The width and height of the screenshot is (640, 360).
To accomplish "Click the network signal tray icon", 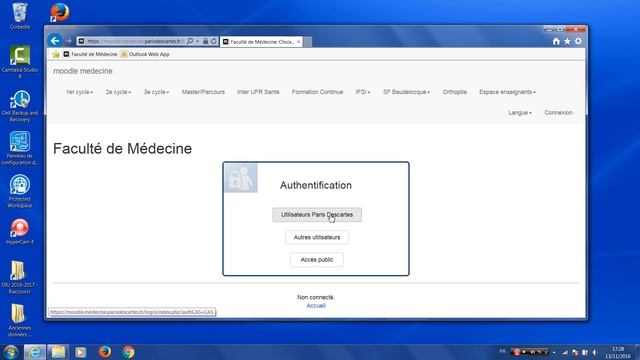I will (x=565, y=352).
